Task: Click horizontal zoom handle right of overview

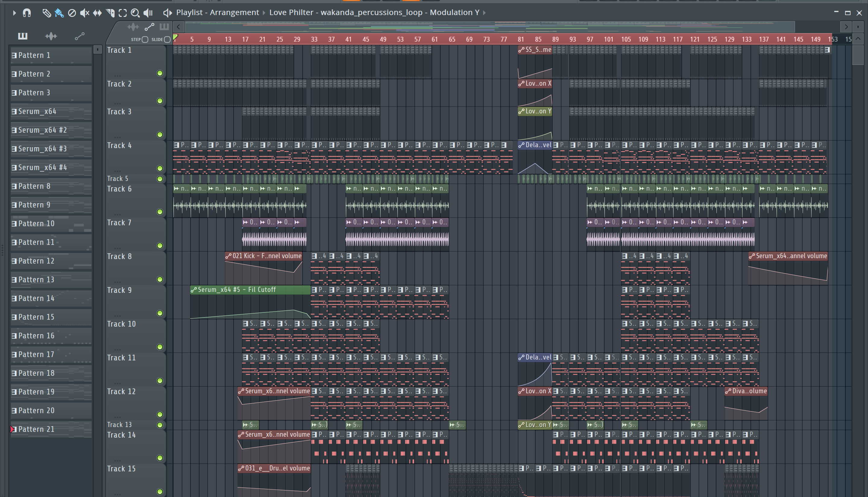Action: tap(858, 27)
